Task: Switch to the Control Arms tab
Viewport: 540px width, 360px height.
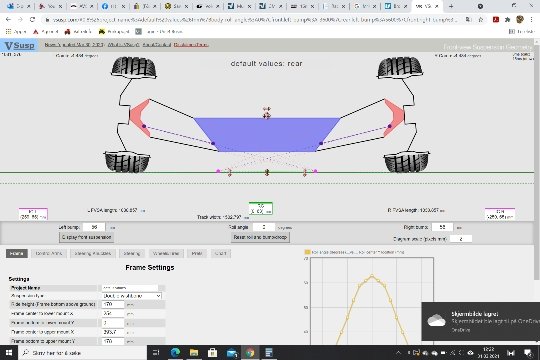Action: pos(49,254)
